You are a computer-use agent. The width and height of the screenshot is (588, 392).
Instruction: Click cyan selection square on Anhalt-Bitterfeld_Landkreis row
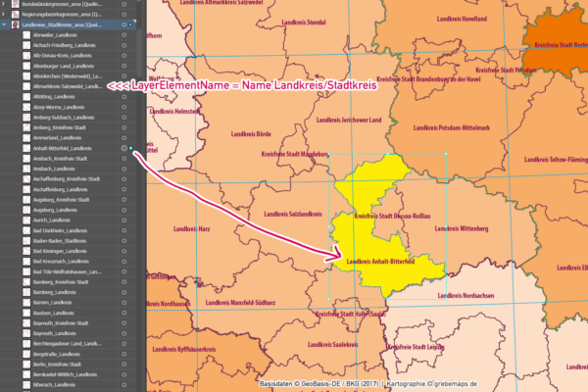(x=131, y=148)
